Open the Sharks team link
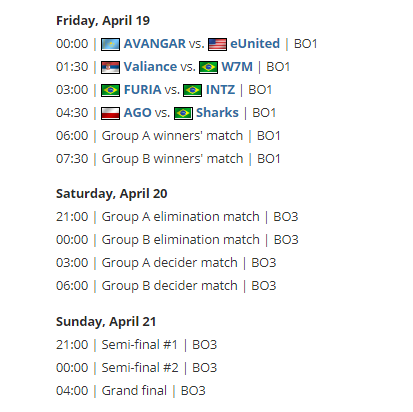The width and height of the screenshot is (413, 412). coord(217,113)
